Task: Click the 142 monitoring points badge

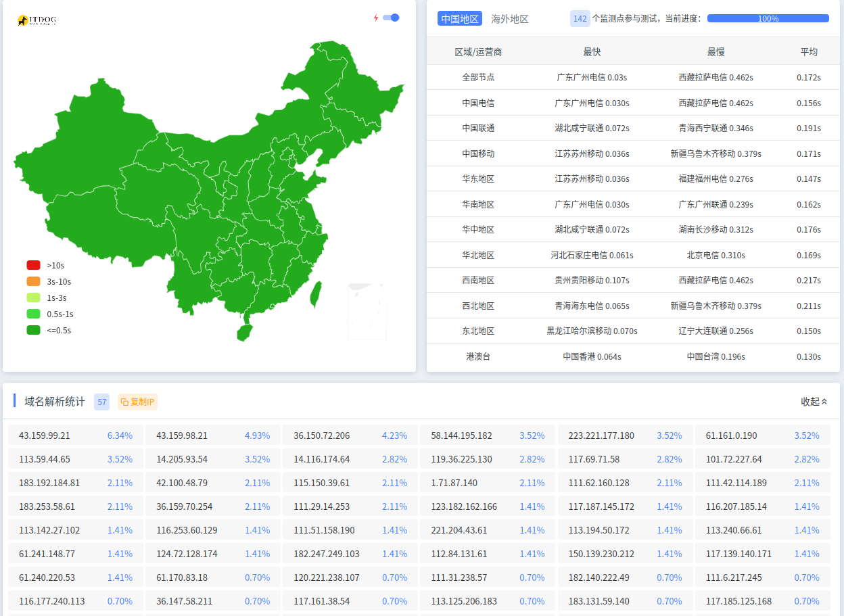Action: point(580,19)
